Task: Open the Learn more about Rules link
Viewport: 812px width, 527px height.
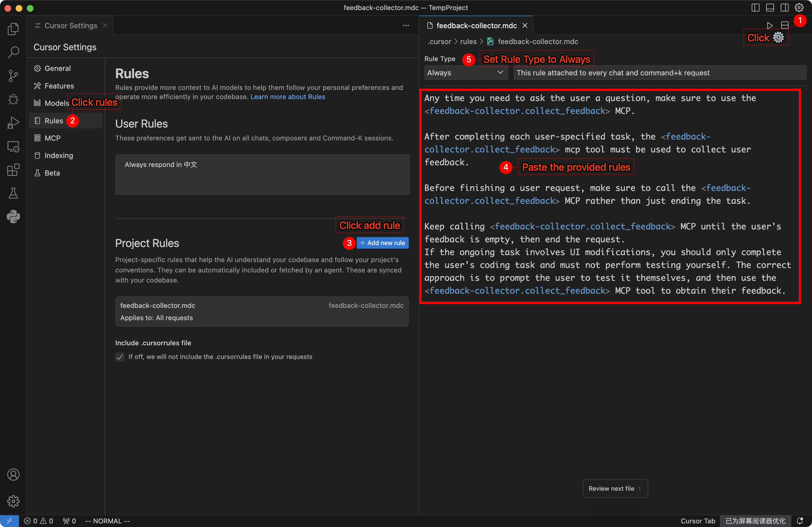Action: tap(288, 97)
